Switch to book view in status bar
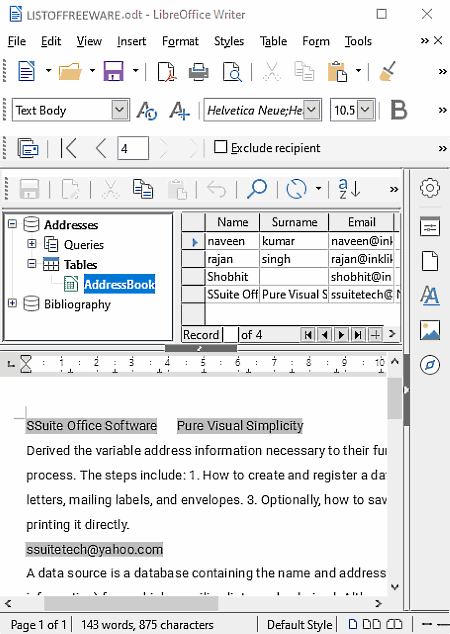Viewport: 450px width, 634px height. tap(394, 624)
